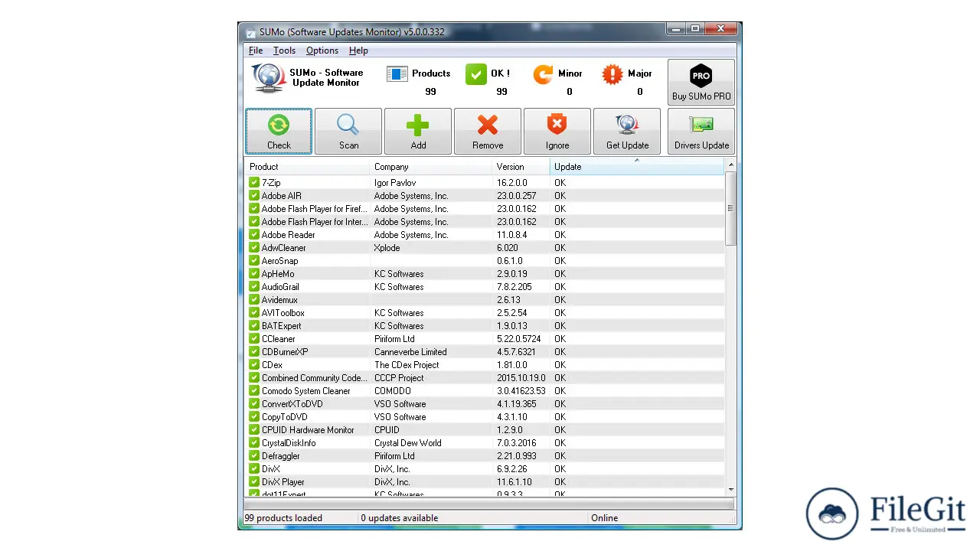Click the vertical scrollbar up arrow
Screen dimensions: 980x551
tap(730, 165)
